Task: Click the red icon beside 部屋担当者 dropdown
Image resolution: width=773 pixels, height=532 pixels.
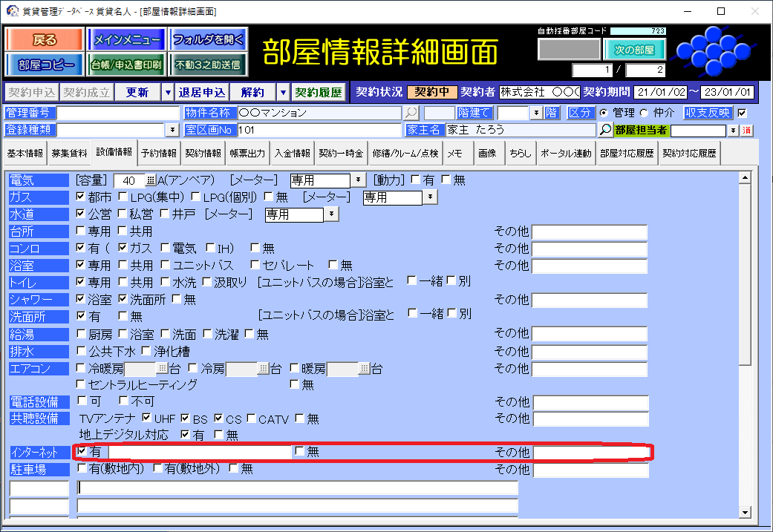Action: pyautogui.click(x=747, y=131)
